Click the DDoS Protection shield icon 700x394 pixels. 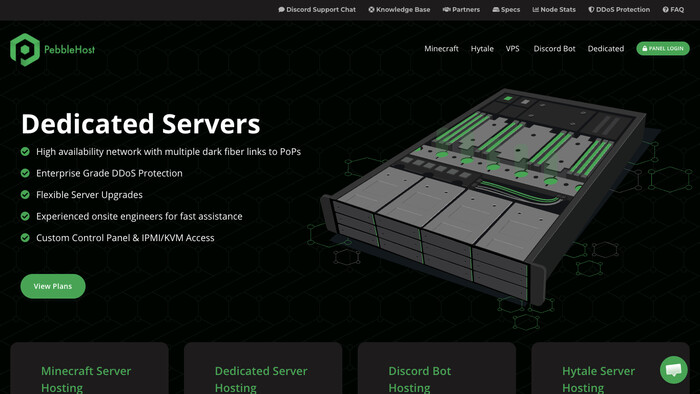tap(592, 9)
